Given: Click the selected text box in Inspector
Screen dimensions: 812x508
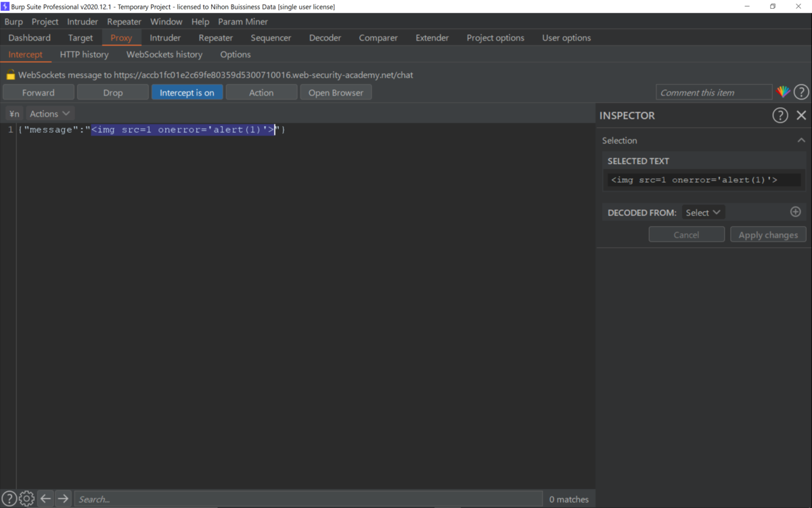Looking at the screenshot, I should click(703, 180).
